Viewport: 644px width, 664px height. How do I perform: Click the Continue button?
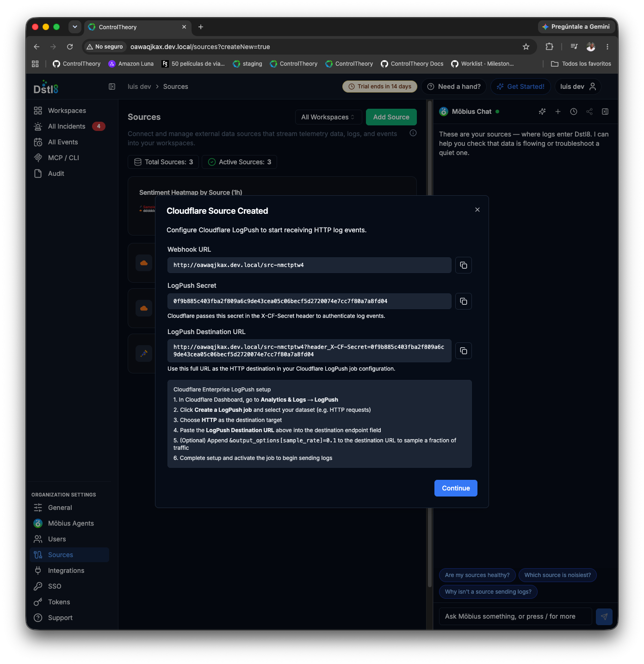[456, 488]
